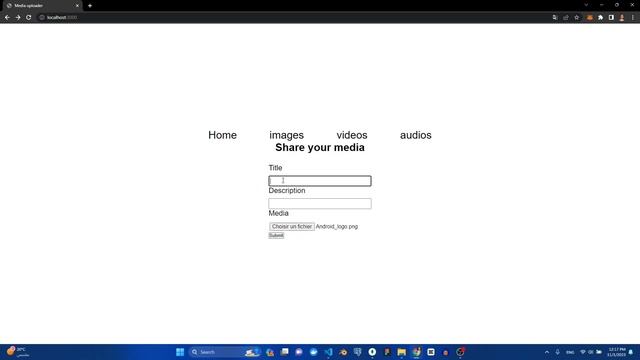Open the tab search chevron
The image size is (640, 360).
586,5
